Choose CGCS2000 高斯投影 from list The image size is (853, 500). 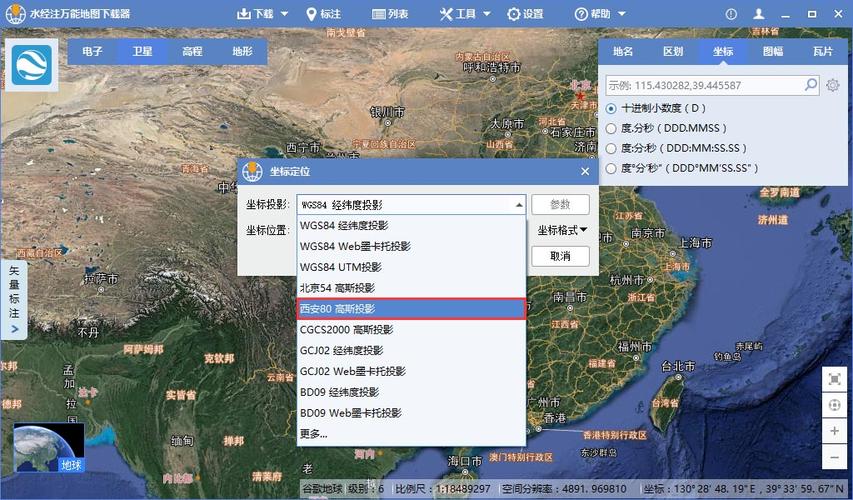click(x=411, y=330)
